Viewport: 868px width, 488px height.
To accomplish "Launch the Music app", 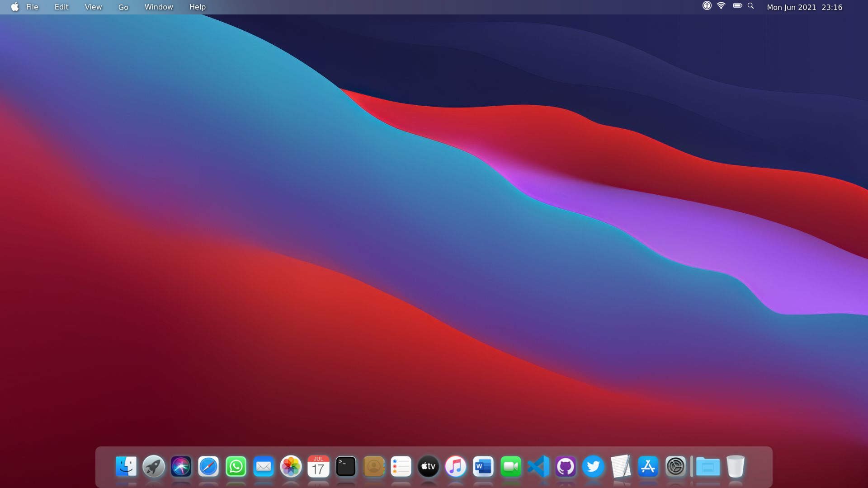I will pos(456,466).
